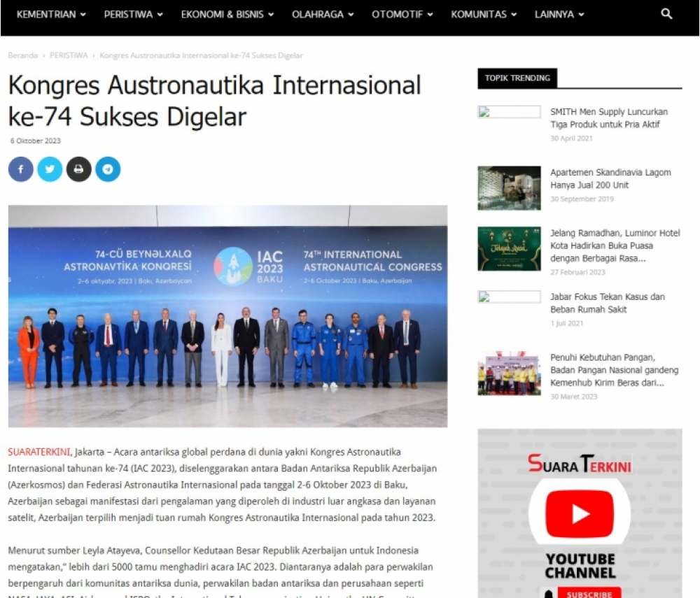Open the Apartemen Lagom building thumbnail
The image size is (700, 598).
click(x=509, y=187)
